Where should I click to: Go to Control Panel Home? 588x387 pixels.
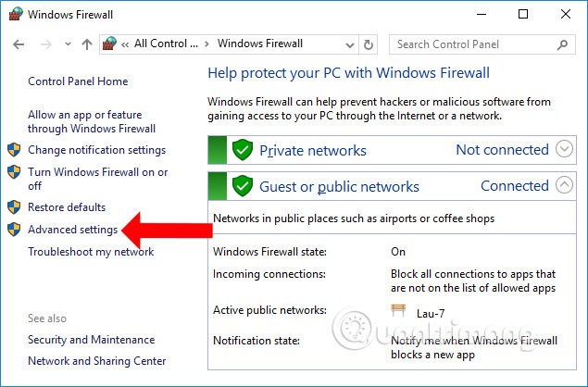tap(78, 81)
